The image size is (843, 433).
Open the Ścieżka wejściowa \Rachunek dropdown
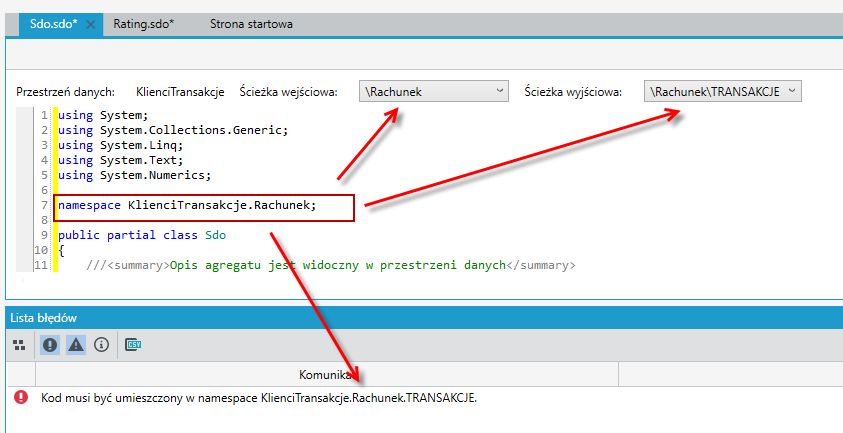433,91
